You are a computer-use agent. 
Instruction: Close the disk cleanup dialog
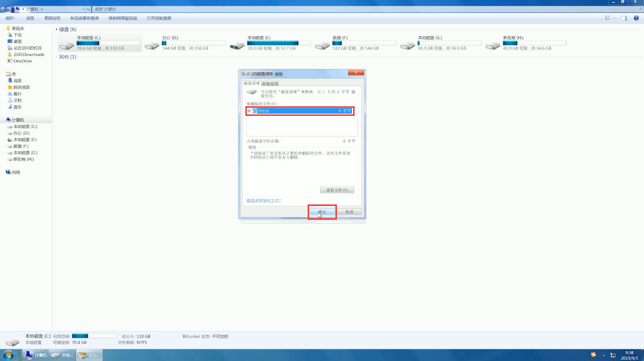tap(356, 72)
